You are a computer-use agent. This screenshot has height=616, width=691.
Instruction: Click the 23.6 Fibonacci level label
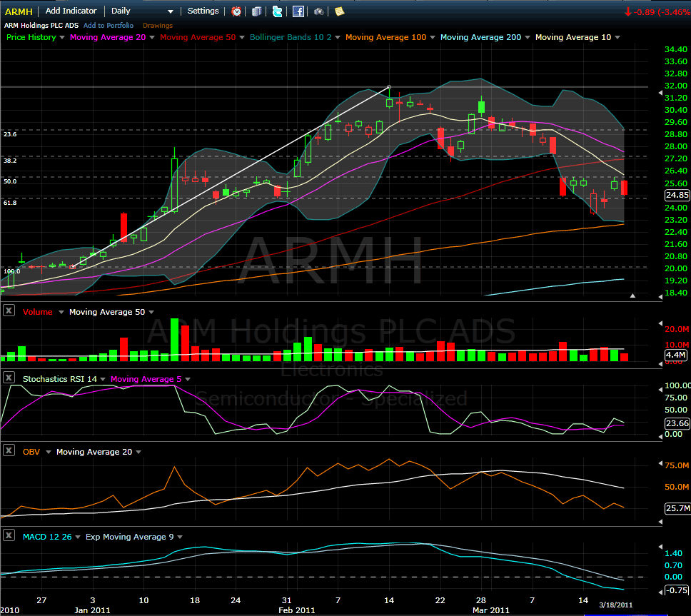point(10,134)
